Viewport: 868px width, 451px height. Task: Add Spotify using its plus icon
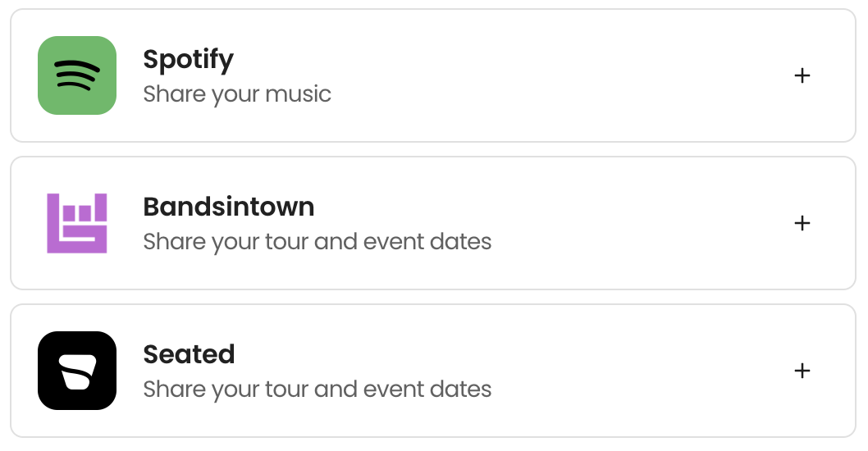[802, 75]
